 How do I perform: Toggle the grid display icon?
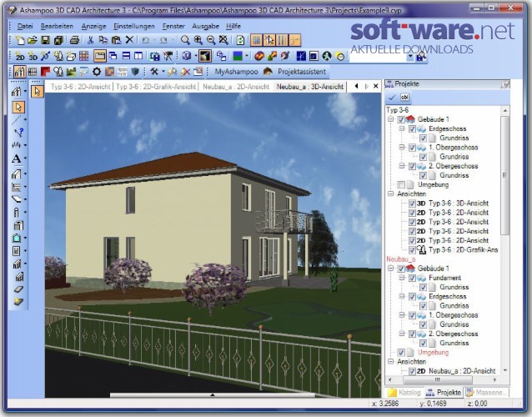pyautogui.click(x=257, y=41)
